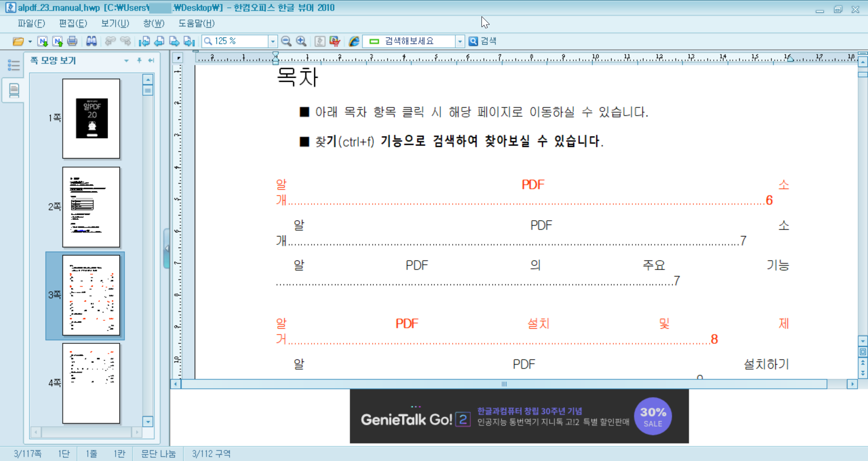This screenshot has width=868, height=461.
Task: Click the 30% SALE badge
Action: point(653,416)
